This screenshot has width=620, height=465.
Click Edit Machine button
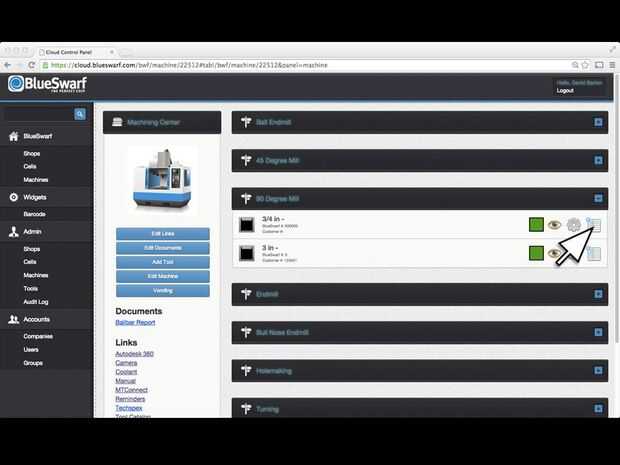163,276
